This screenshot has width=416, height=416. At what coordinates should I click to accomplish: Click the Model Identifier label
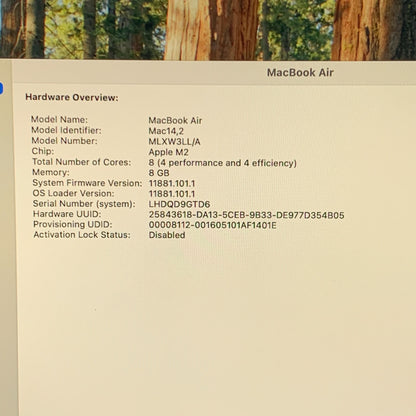click(x=66, y=130)
